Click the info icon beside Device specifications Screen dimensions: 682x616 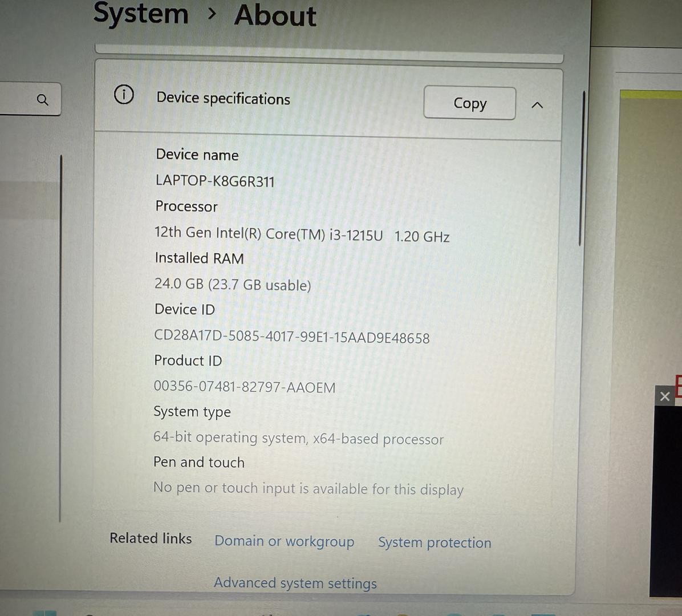[x=124, y=94]
